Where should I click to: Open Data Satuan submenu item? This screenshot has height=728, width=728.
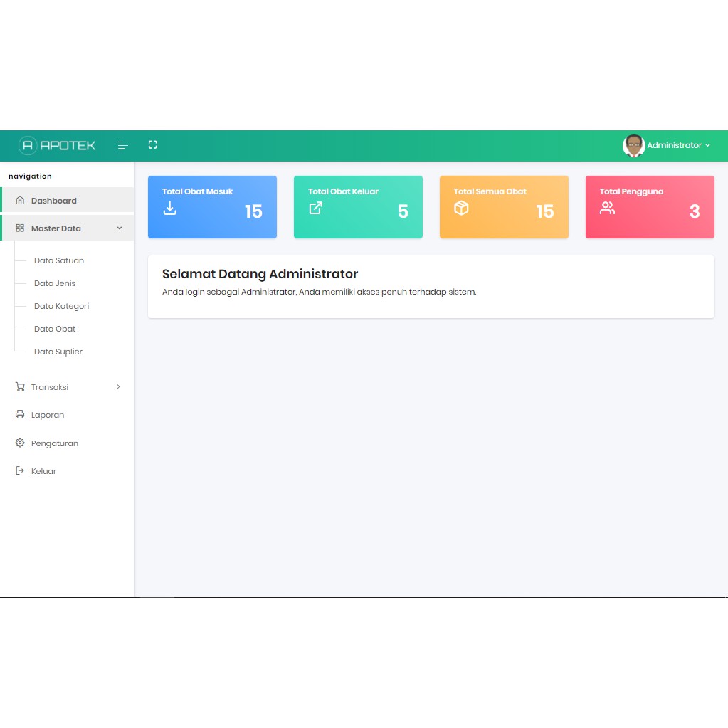pos(59,260)
